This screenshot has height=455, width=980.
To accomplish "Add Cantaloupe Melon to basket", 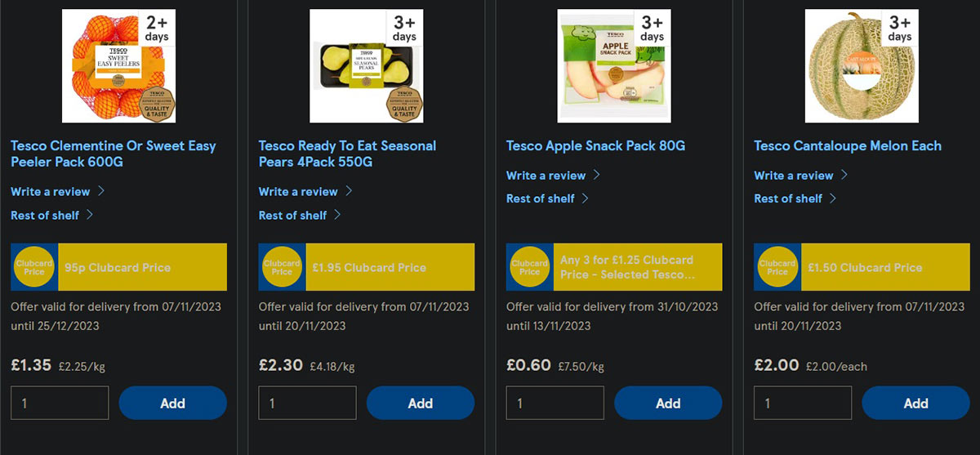I will 915,403.
